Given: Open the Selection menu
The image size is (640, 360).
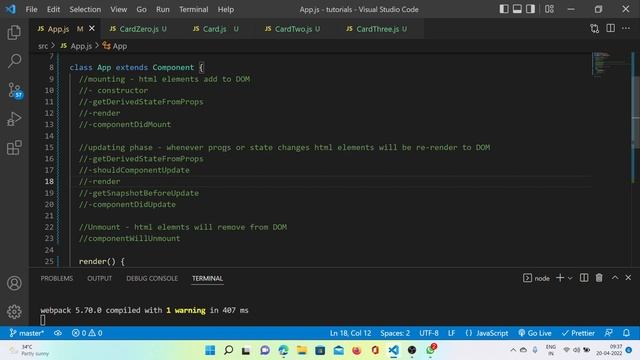Looking at the screenshot, I should (85, 9).
